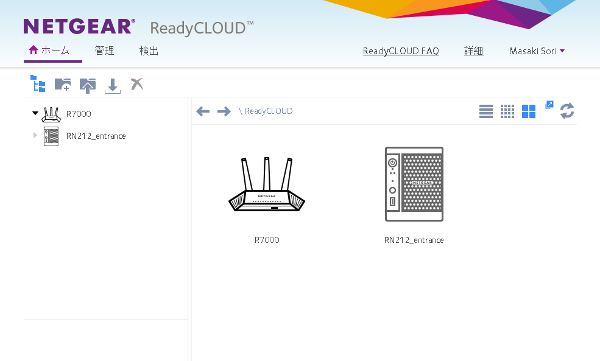Select R7000 label in tree

[x=79, y=114]
